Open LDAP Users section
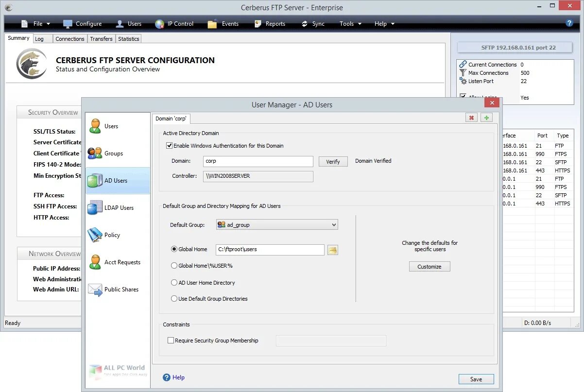584x392 pixels. (x=118, y=208)
